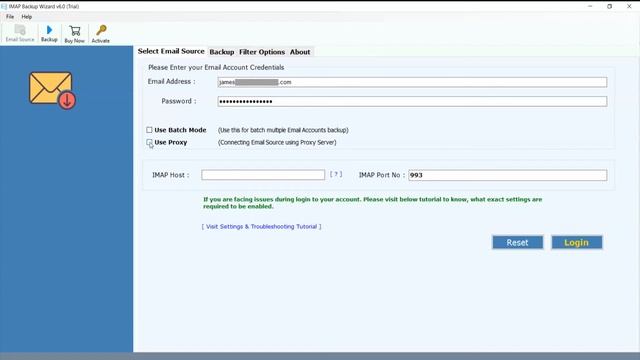
Task: Close the IMAP Backup Wizard window
Action: coord(629,6)
